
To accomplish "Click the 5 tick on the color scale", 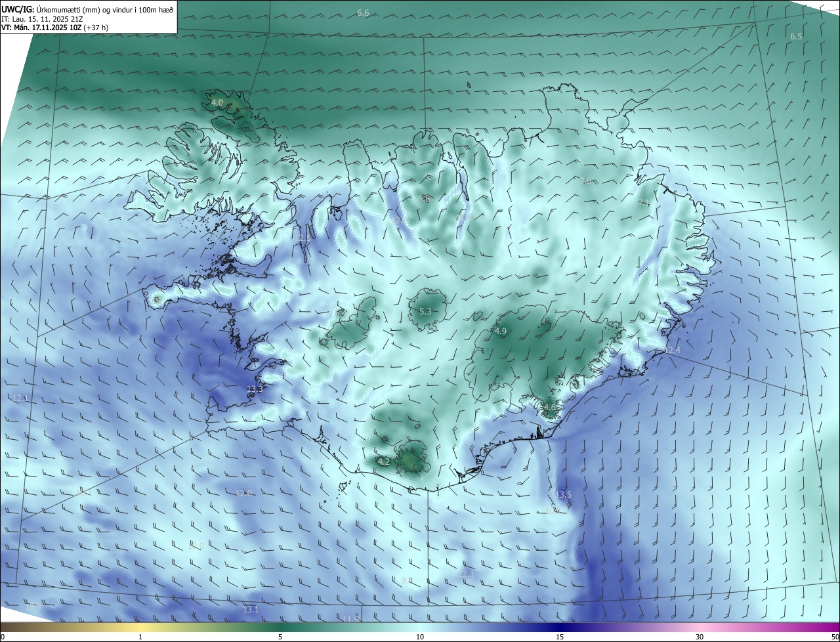I will (x=280, y=637).
